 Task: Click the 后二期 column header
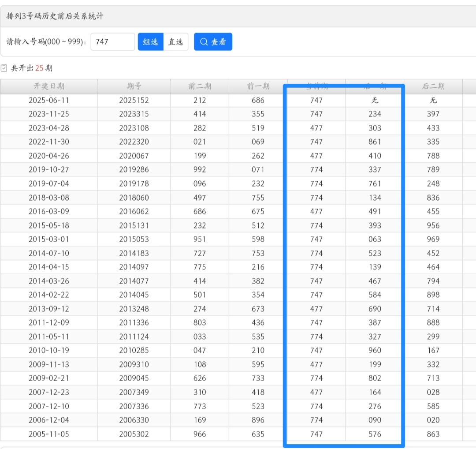pos(433,86)
